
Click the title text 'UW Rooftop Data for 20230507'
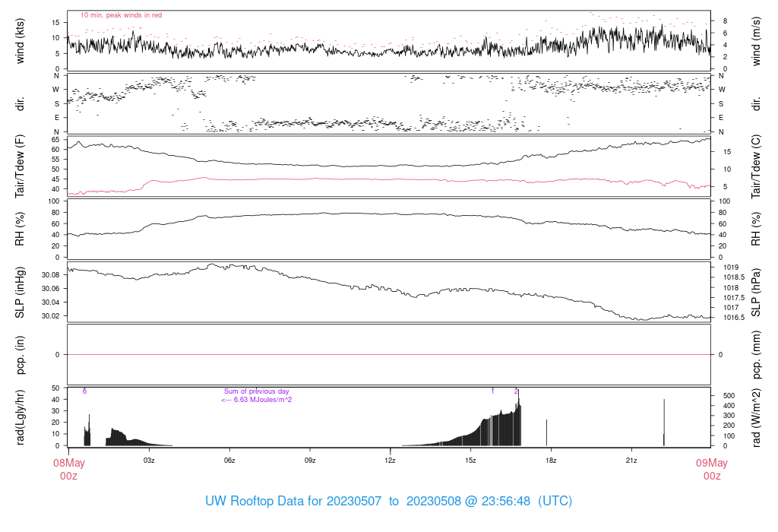coord(293,501)
